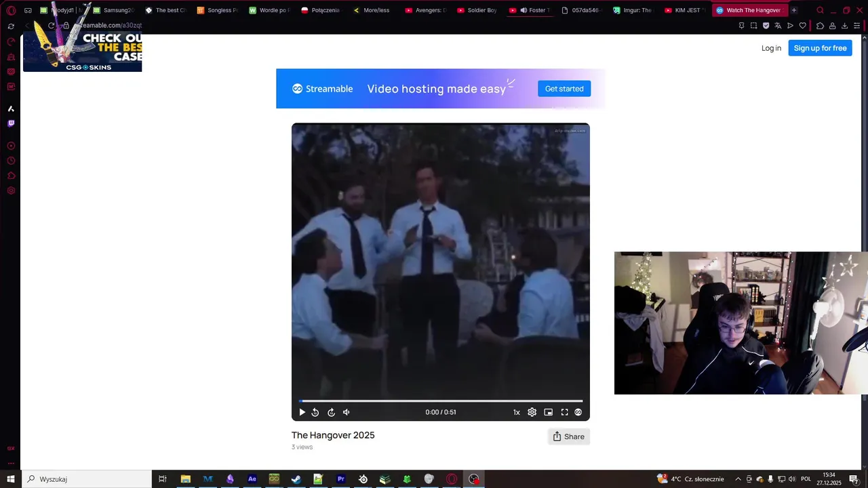Open the ad blocker shield icon

tap(766, 26)
